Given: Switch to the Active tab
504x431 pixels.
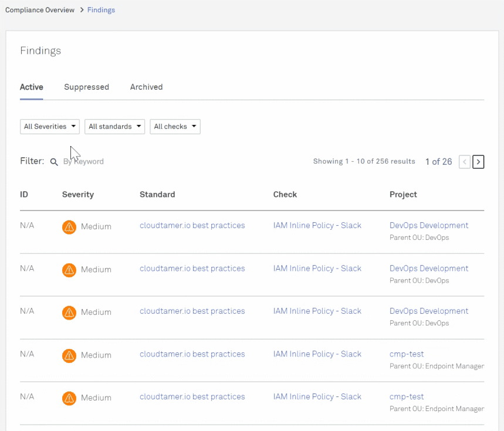Looking at the screenshot, I should point(32,87).
